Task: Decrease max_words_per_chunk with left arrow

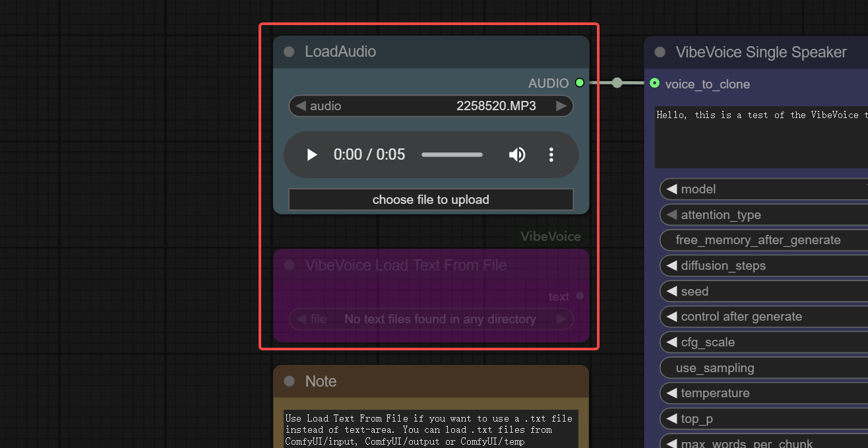Action: (x=671, y=444)
